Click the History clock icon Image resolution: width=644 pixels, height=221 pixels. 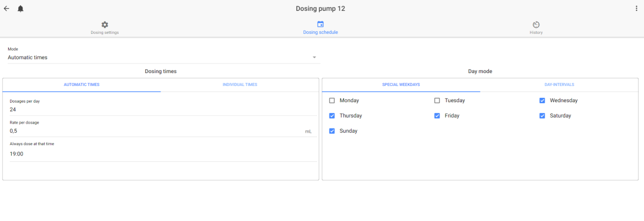[536, 25]
